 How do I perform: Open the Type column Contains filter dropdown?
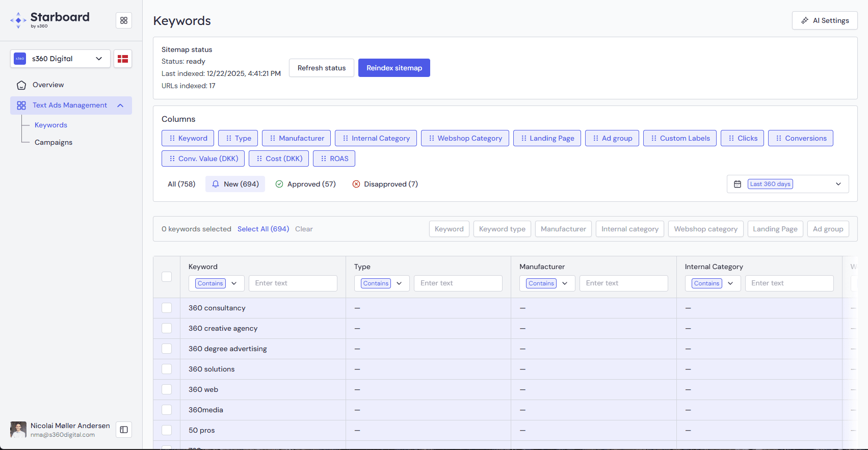coord(382,283)
